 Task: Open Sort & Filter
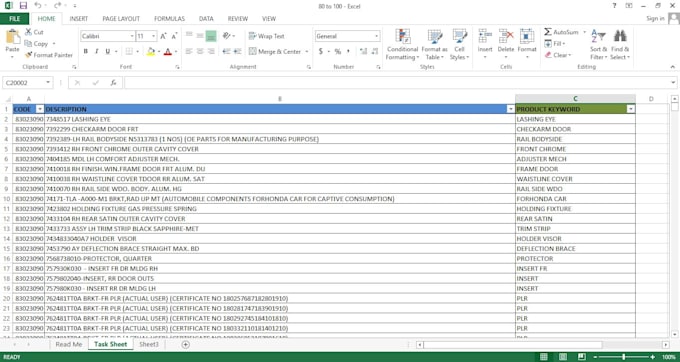(598, 45)
